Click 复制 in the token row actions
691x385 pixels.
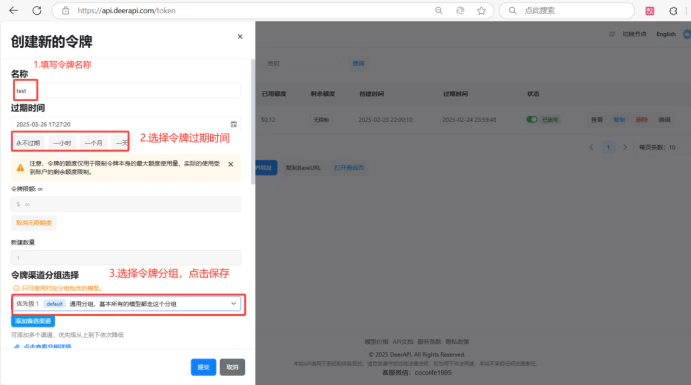619,120
